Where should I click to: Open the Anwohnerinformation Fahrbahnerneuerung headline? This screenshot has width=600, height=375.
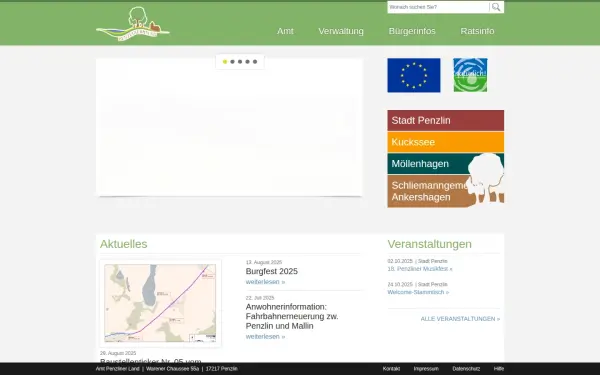tap(292, 316)
